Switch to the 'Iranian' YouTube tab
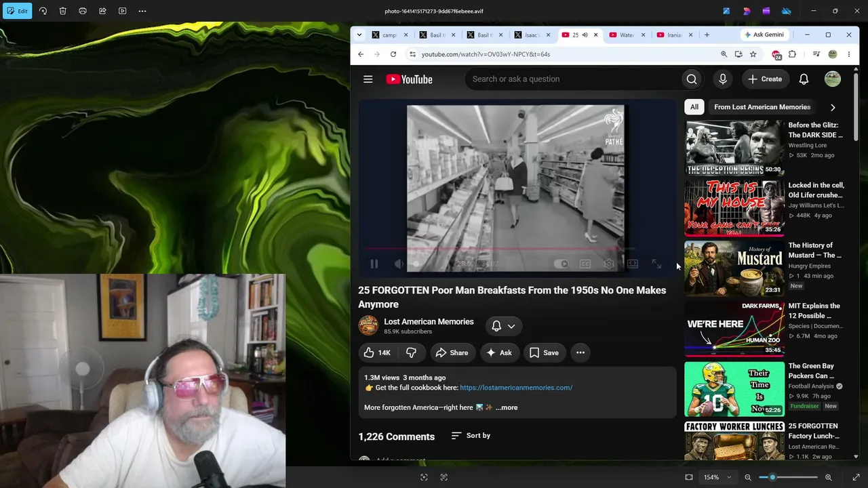The height and width of the screenshot is (488, 868). pos(674,35)
